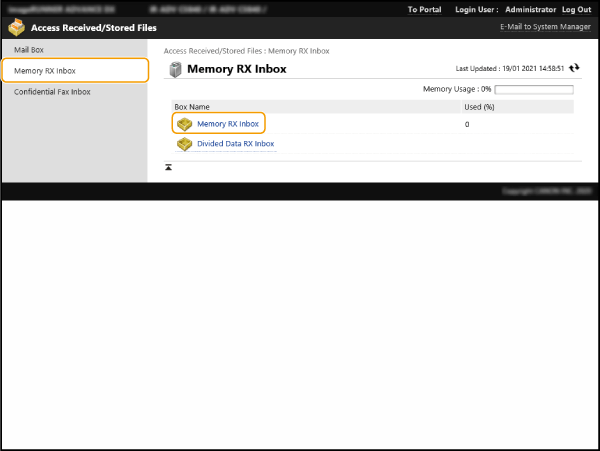Click the Memory RX Inbox page heading
600x451 pixels.
(237, 69)
